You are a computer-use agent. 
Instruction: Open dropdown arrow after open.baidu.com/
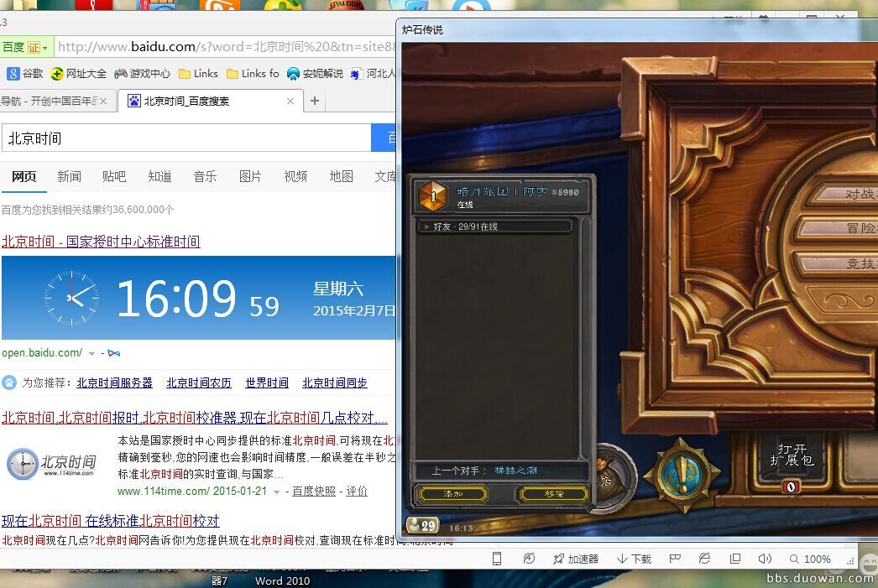[x=91, y=354]
